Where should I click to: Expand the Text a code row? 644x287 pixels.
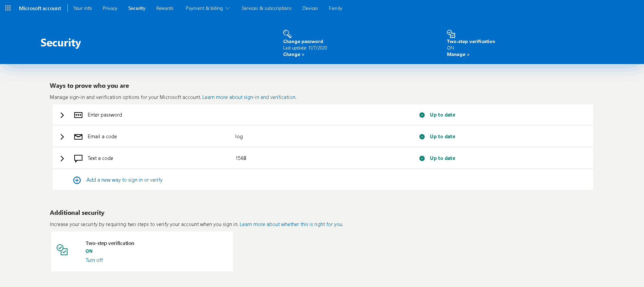[62, 159]
